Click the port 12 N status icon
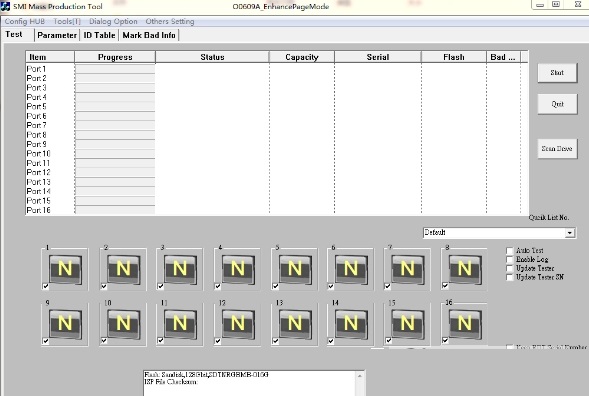 tap(238, 323)
